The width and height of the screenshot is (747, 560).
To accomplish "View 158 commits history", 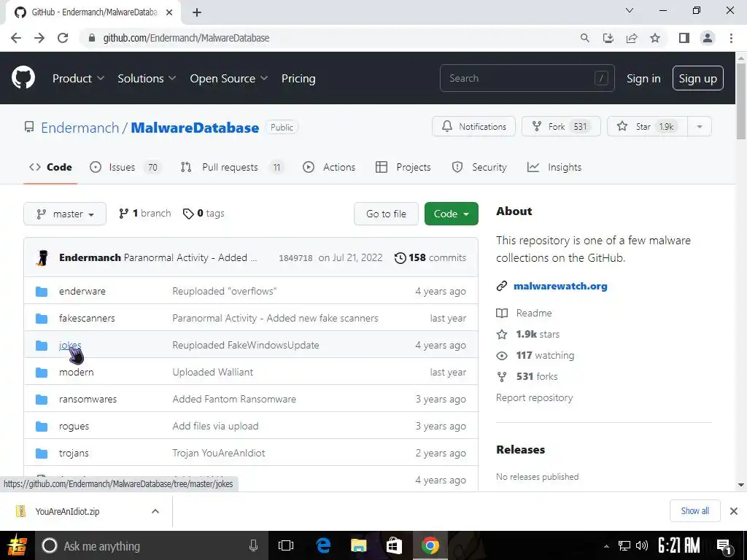I will 430,257.
